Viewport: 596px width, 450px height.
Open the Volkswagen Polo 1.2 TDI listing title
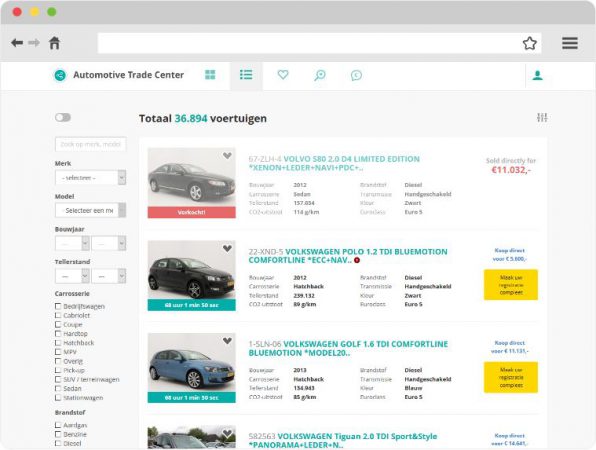tap(348, 256)
